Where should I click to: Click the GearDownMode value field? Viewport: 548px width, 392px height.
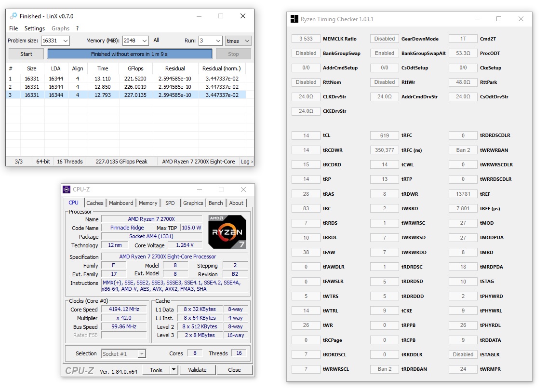(385, 39)
